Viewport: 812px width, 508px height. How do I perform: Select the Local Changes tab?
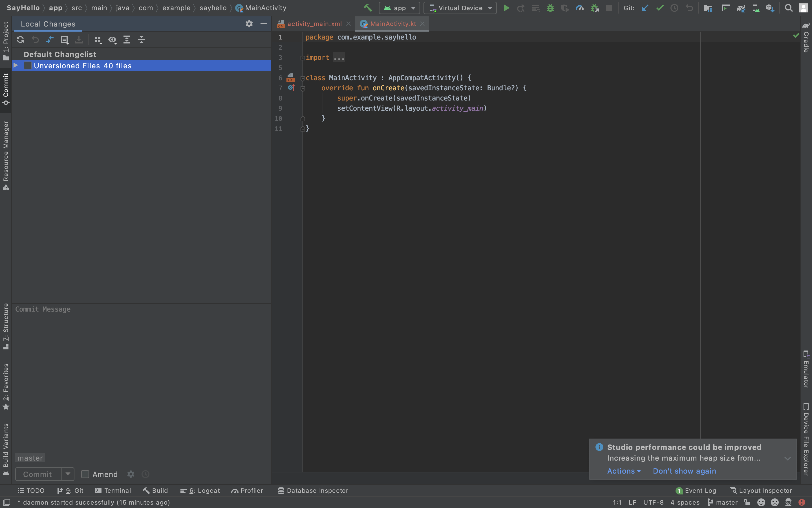[x=48, y=24]
